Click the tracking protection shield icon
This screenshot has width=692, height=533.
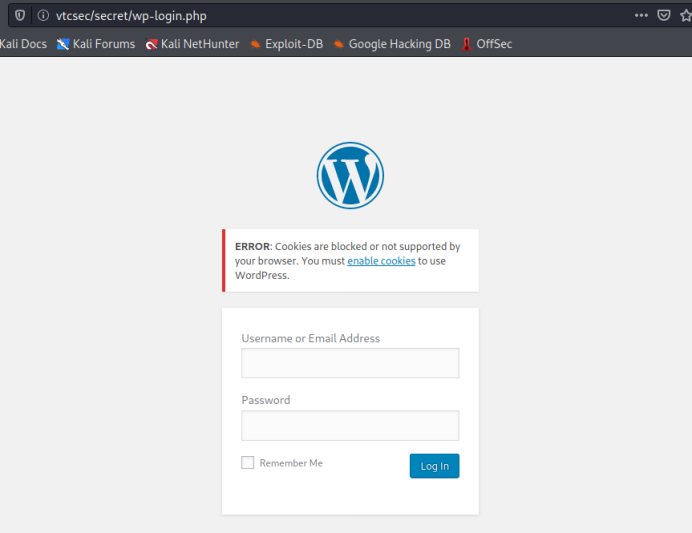[20, 15]
